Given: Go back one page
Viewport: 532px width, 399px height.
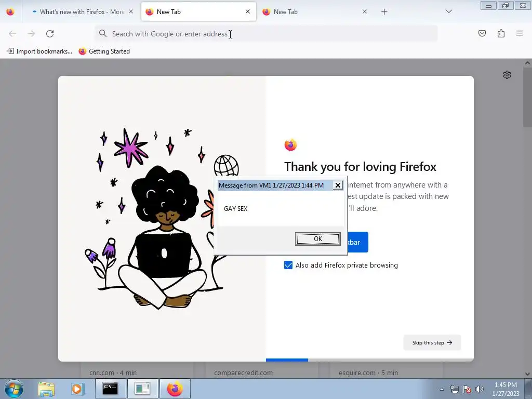Looking at the screenshot, I should [x=12, y=34].
